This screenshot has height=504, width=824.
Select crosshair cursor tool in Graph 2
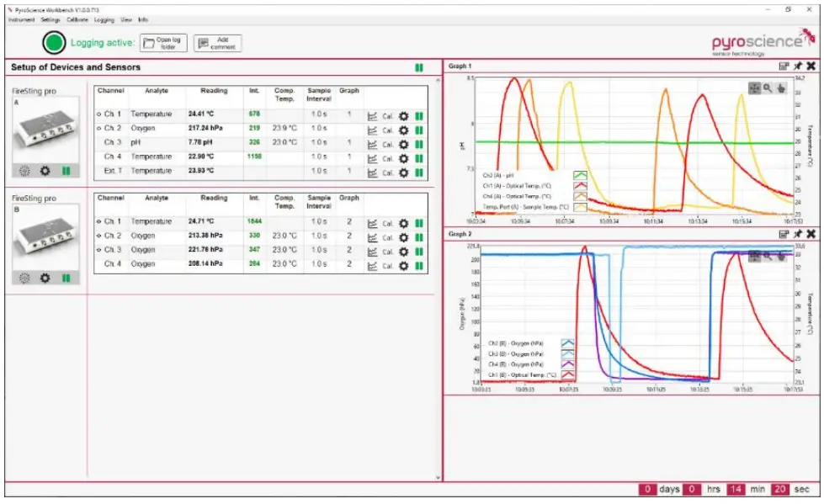755,255
